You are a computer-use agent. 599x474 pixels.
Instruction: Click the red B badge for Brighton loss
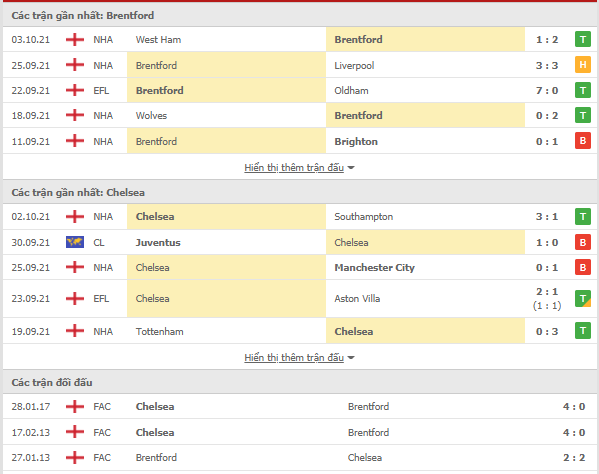[x=583, y=141]
